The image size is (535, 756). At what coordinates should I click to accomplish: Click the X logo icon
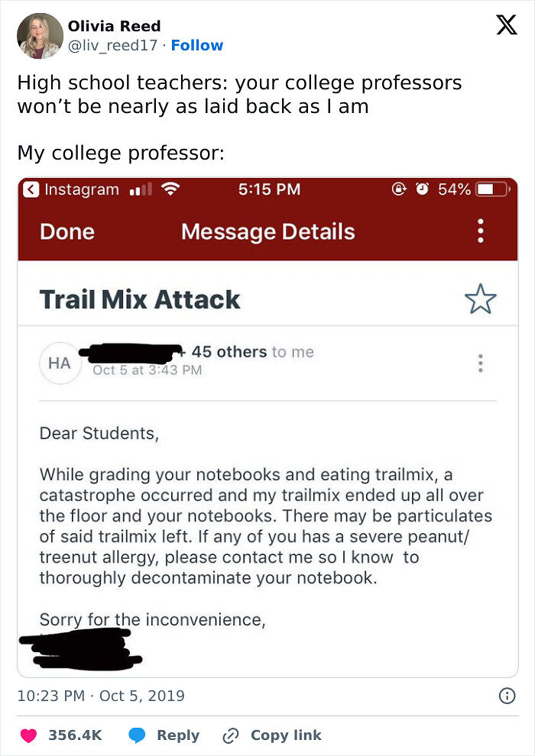(x=506, y=27)
